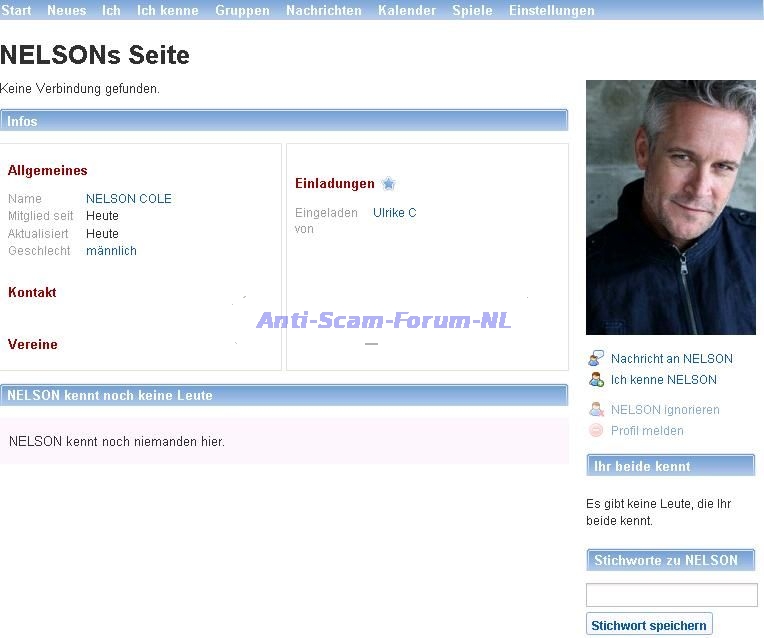
Task: Click the profile photo thumbnail
Action: pyautogui.click(x=670, y=207)
